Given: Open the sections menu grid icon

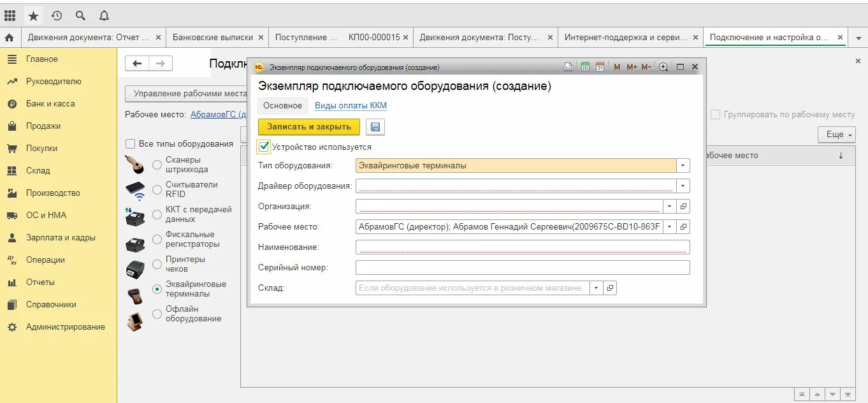Looking at the screenshot, I should 10,15.
